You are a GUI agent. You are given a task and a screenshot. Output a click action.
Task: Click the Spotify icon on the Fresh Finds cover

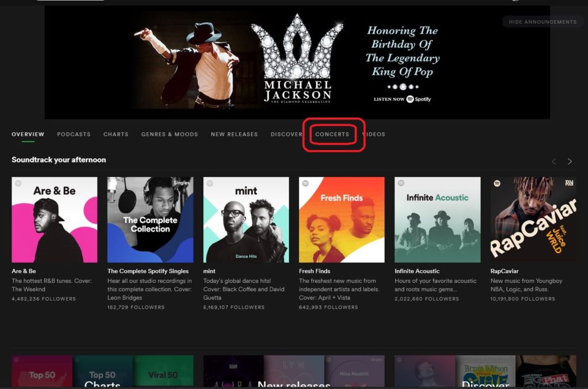coord(305,184)
